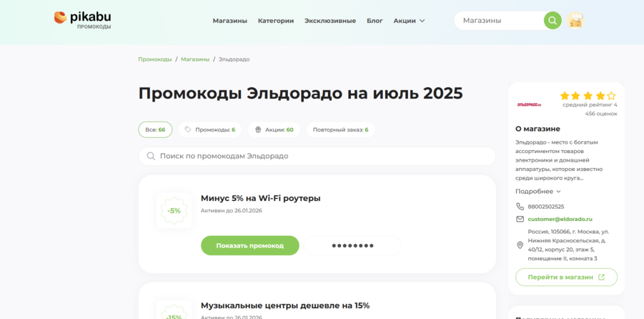Click the 456 оценок rating count

click(601, 114)
